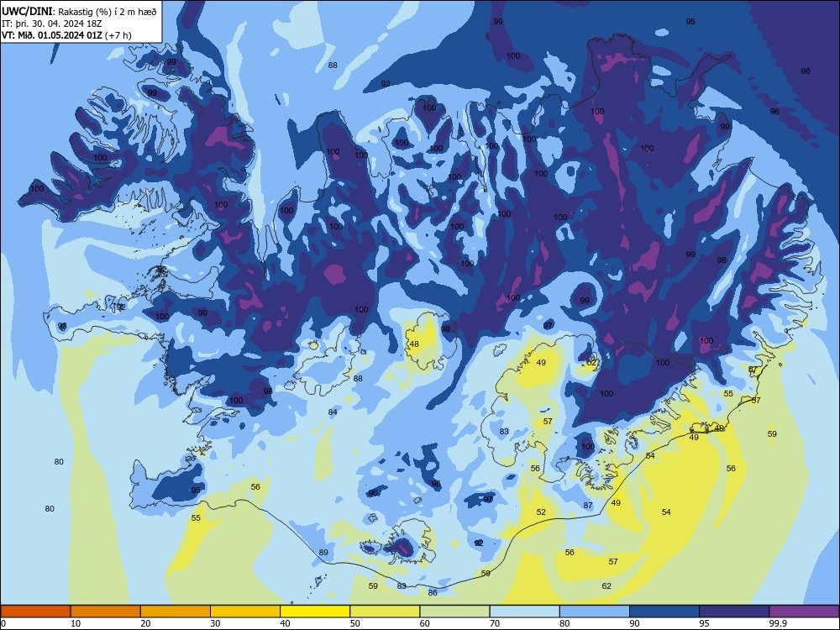Select the 10–20 orange legend swatch
840x630 pixels.
point(106,612)
